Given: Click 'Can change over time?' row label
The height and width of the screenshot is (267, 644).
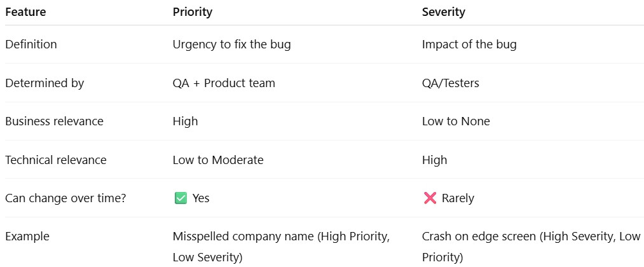Looking at the screenshot, I should click(65, 198).
